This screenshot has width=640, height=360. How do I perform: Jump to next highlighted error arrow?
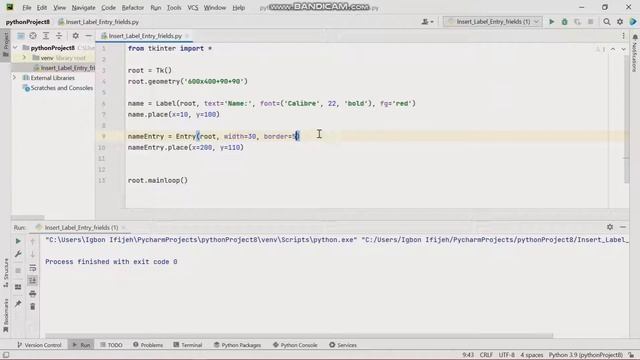tap(623, 49)
